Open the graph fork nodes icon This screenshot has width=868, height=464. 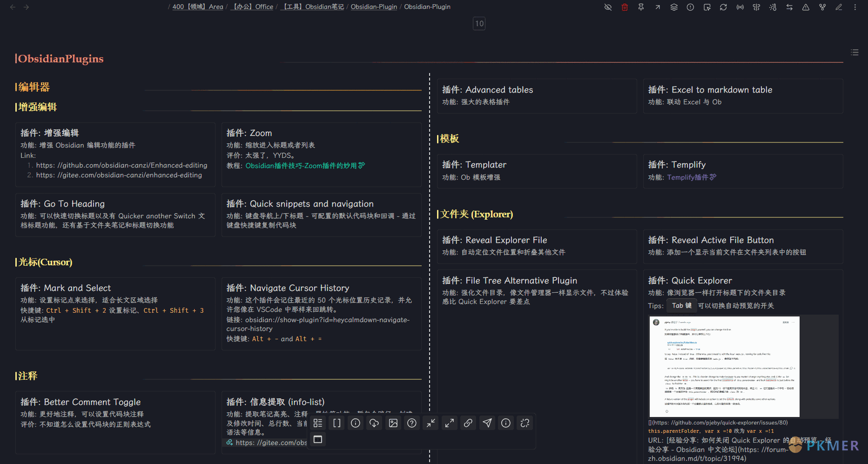(x=822, y=7)
